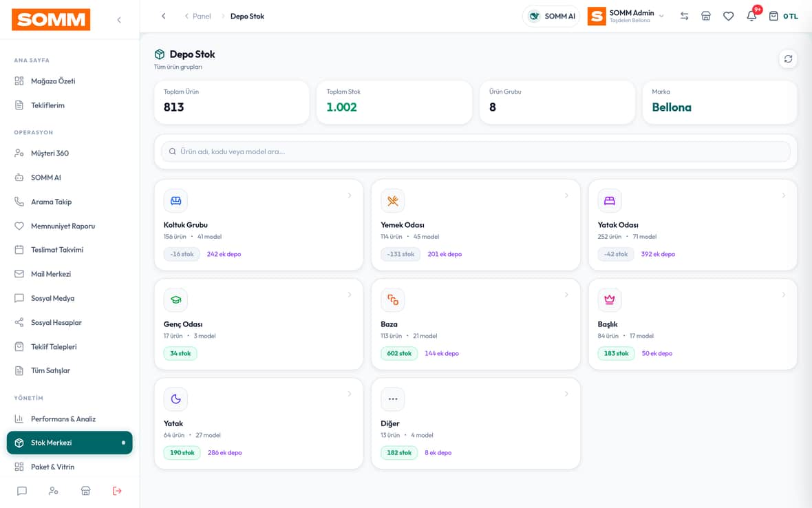This screenshot has width=812, height=508.
Task: Click the Panel breadcrumb link
Action: pos(202,16)
